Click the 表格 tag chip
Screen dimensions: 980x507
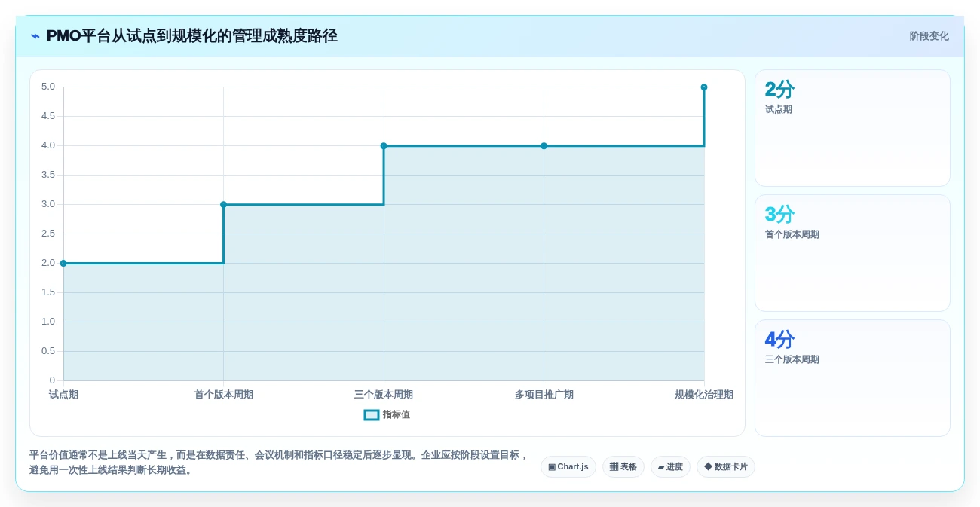[x=623, y=467]
